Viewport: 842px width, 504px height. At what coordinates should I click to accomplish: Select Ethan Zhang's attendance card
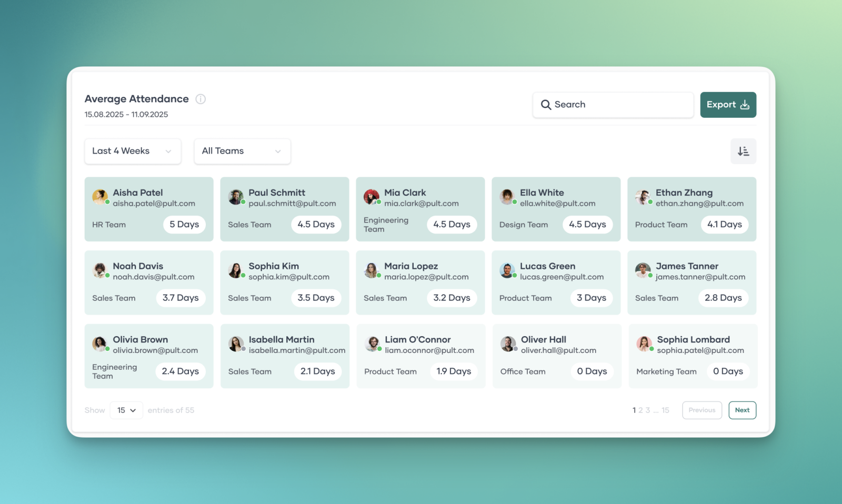point(691,209)
